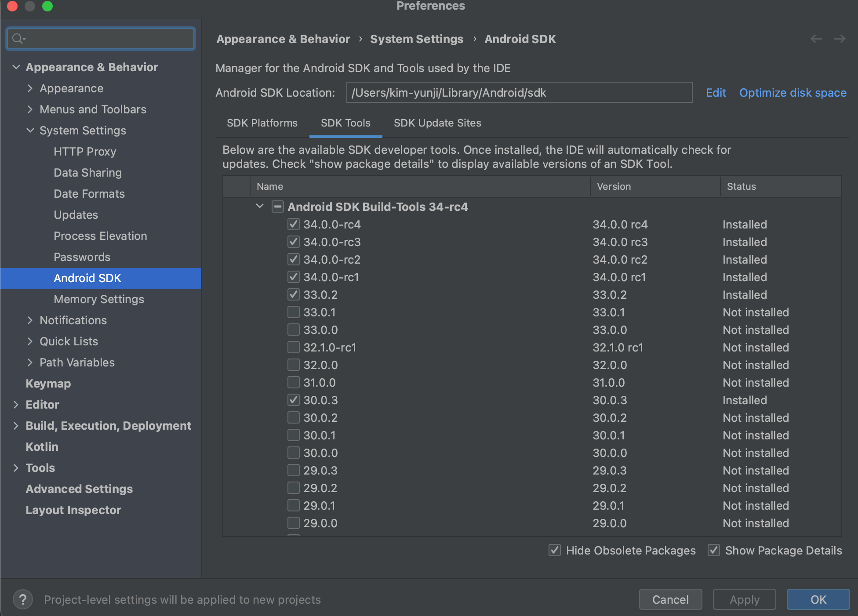The width and height of the screenshot is (858, 616).
Task: Click Appearance & Behavior breadcrumb
Action: (284, 39)
